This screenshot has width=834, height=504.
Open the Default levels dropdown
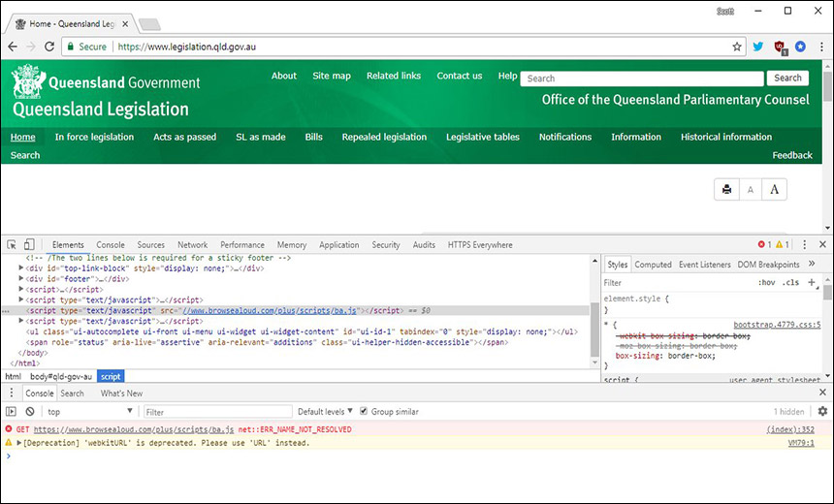tap(325, 412)
